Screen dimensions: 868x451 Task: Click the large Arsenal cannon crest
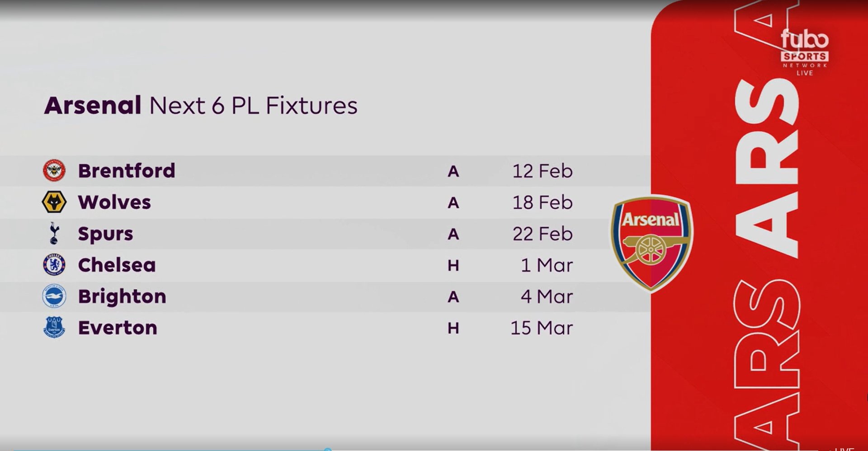pos(651,243)
